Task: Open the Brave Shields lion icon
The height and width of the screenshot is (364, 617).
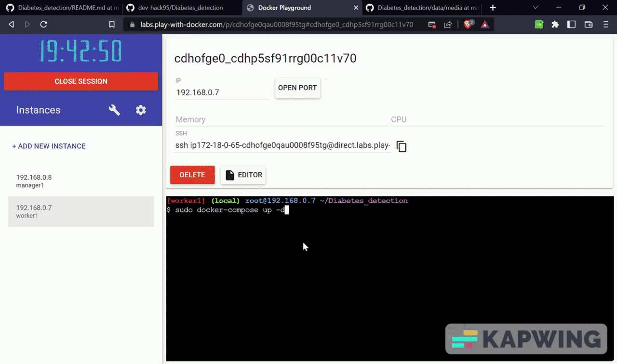Action: (468, 25)
